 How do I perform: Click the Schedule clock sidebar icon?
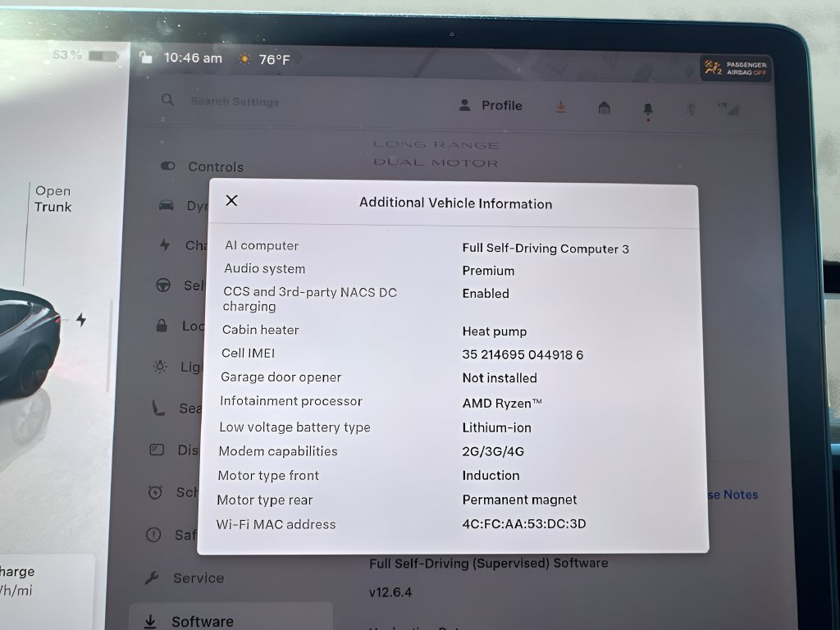click(155, 492)
